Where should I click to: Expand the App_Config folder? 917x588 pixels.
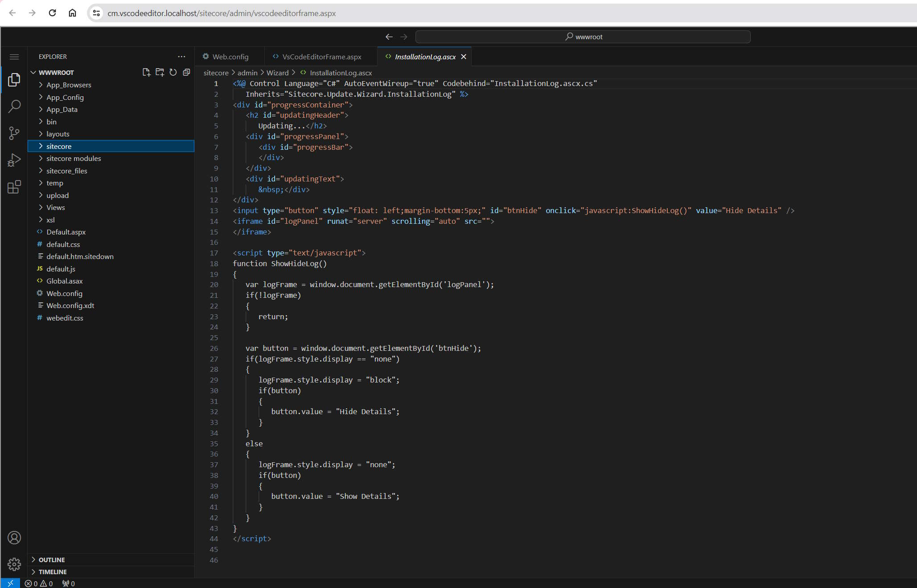tap(65, 97)
